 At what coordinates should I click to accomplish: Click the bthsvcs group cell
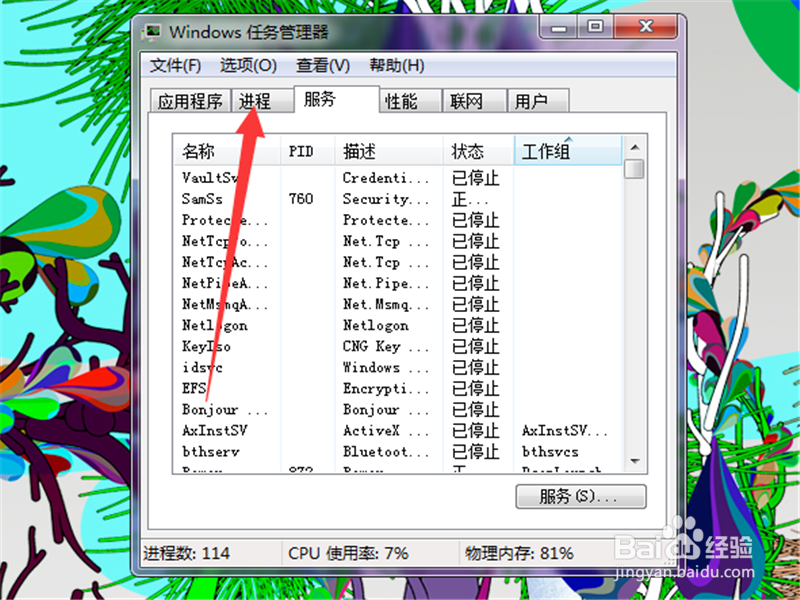(550, 452)
